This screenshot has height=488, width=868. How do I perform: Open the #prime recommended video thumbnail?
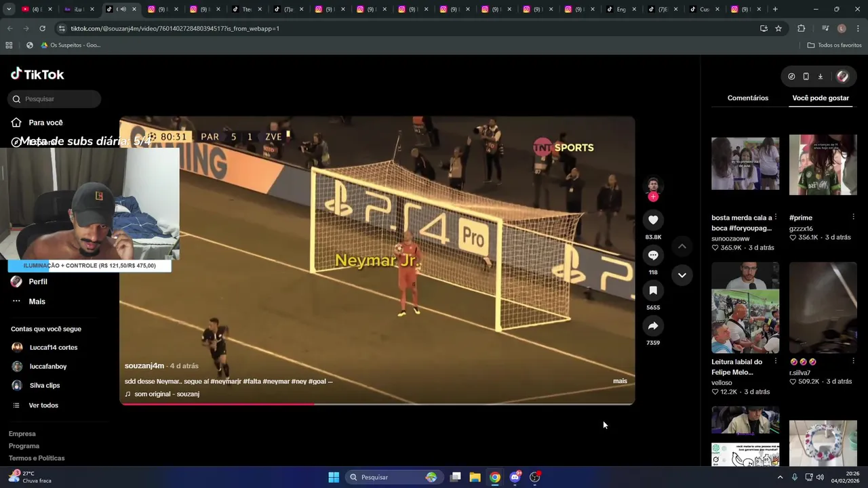point(823,165)
